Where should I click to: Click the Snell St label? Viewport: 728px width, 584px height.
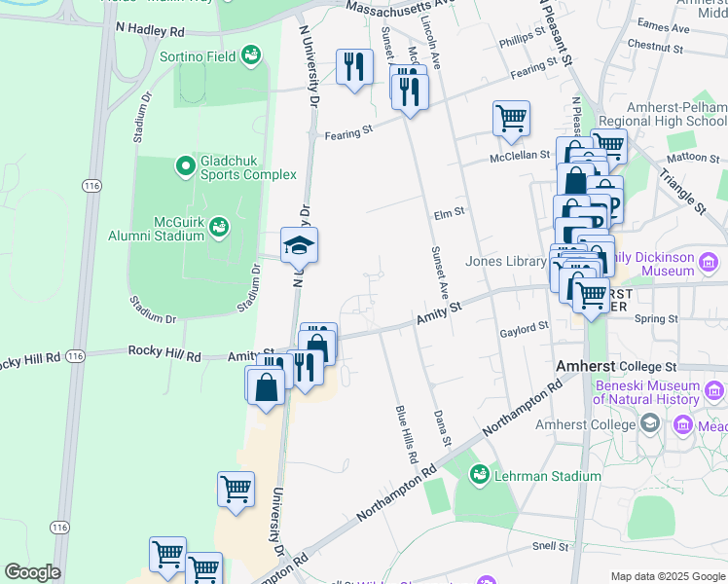point(550,546)
